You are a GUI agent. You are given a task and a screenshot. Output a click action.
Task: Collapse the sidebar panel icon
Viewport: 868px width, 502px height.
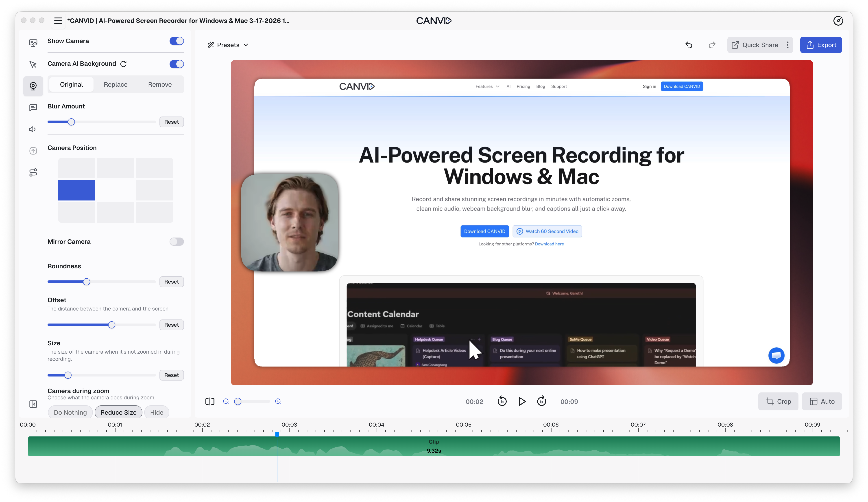point(33,404)
